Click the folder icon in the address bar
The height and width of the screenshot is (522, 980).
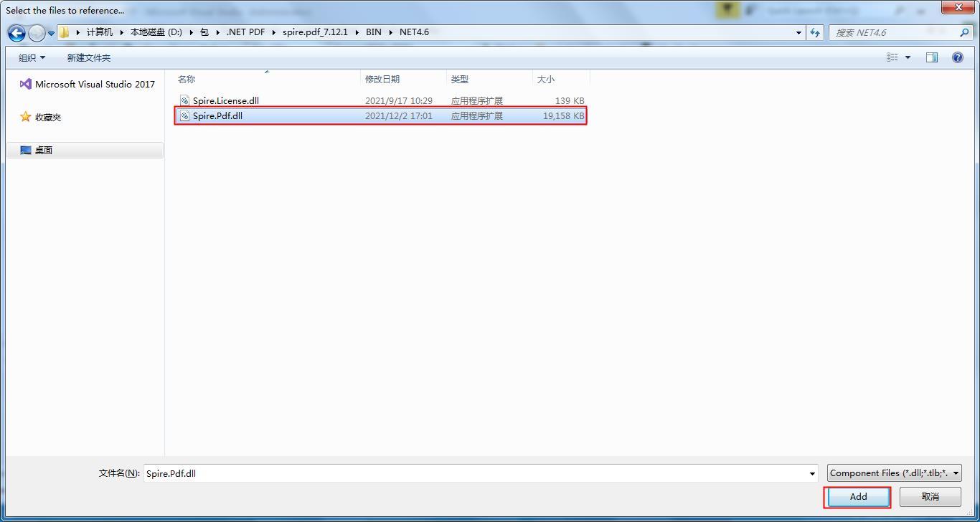pyautogui.click(x=63, y=32)
